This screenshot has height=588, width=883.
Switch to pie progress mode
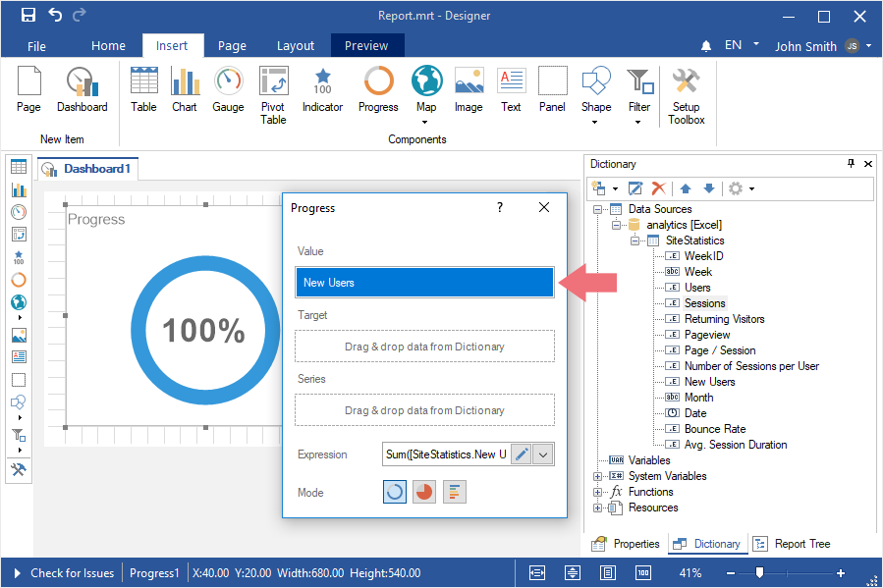(424, 492)
